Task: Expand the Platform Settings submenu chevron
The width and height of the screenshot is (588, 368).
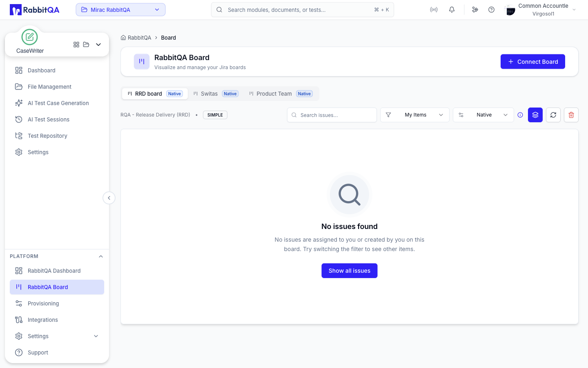Action: pyautogui.click(x=96, y=336)
